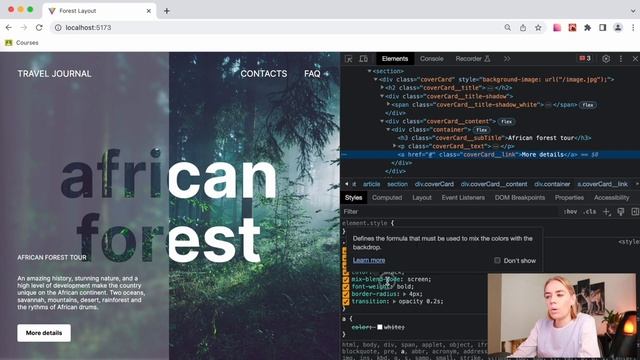640x360 pixels.
Task: Click the toggle rendering emulations paint icon
Action: tap(621, 211)
